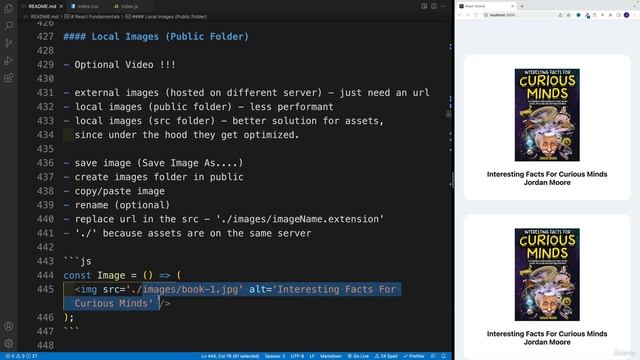Switch to the index.js tab
640x360 pixels.
(x=126, y=6)
